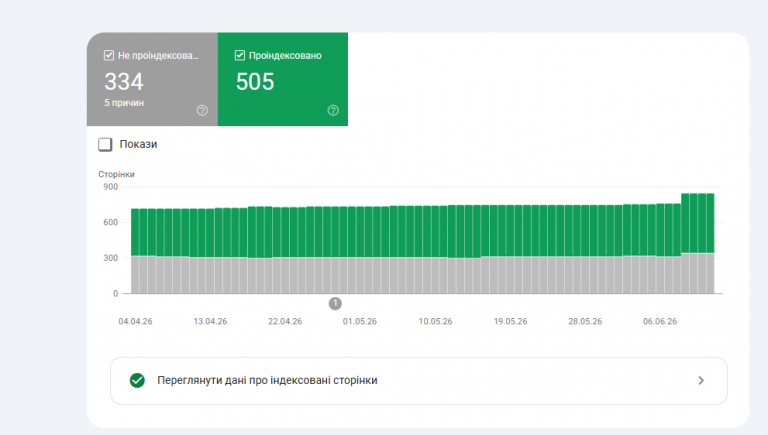Select the green card showing 505 pages
768x435 pixels.
(283, 79)
